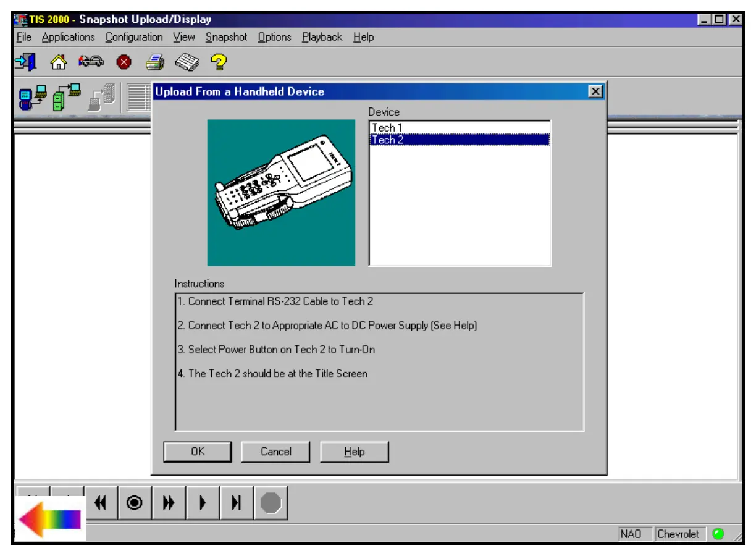Image resolution: width=756 pixels, height=556 pixels.
Task: Click instruction 3 about Power Button
Action: [276, 349]
